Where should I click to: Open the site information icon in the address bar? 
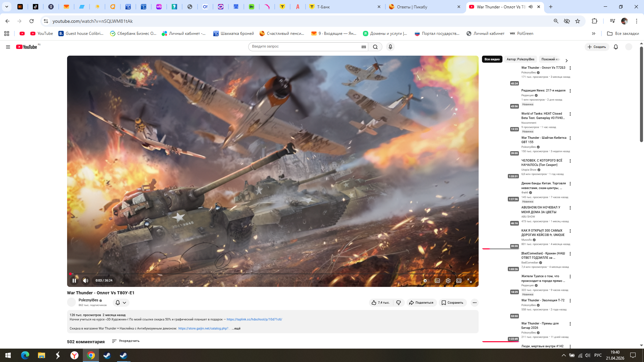point(46,21)
